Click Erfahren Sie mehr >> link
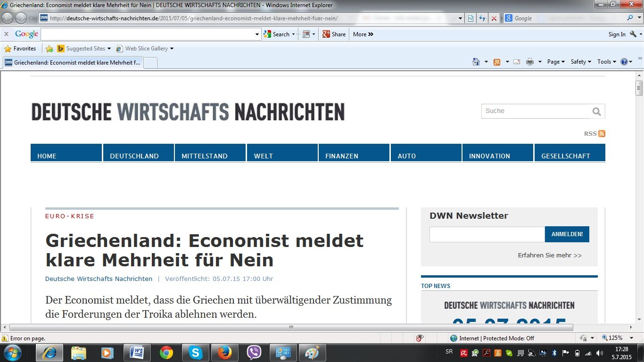The image size is (644, 362). pyautogui.click(x=550, y=255)
